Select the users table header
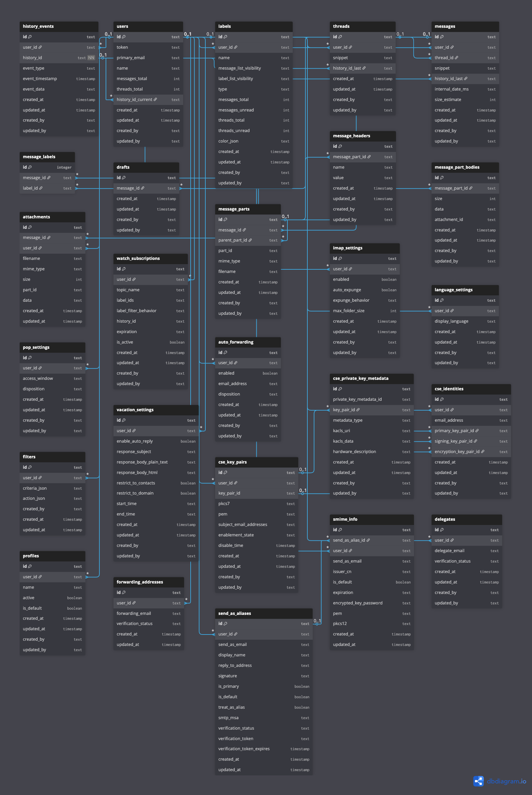 (x=148, y=26)
